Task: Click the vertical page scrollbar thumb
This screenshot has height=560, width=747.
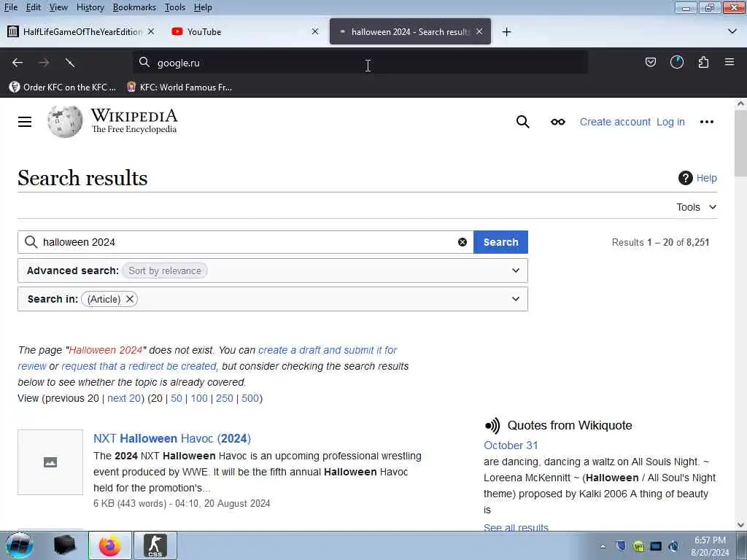Action: 740,143
